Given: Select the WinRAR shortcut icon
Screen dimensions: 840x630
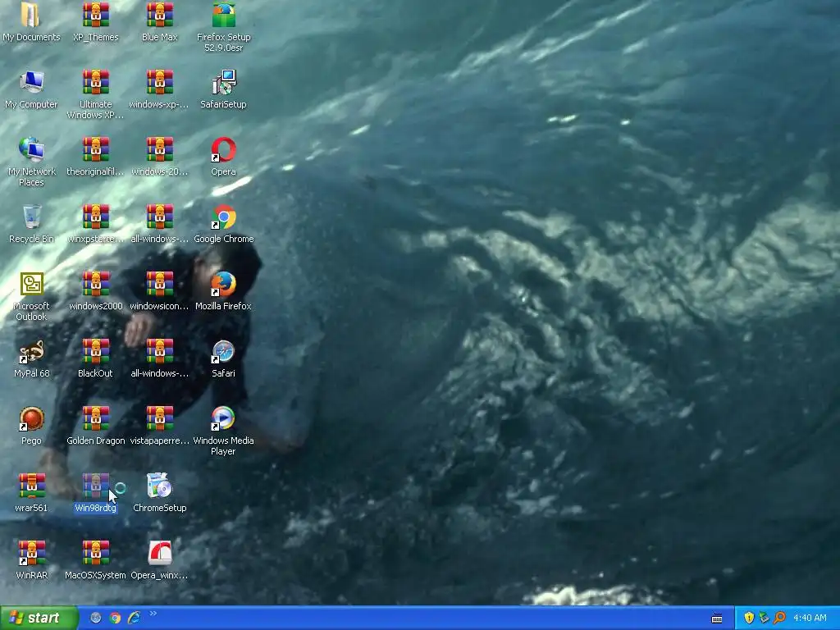Looking at the screenshot, I should [x=31, y=554].
